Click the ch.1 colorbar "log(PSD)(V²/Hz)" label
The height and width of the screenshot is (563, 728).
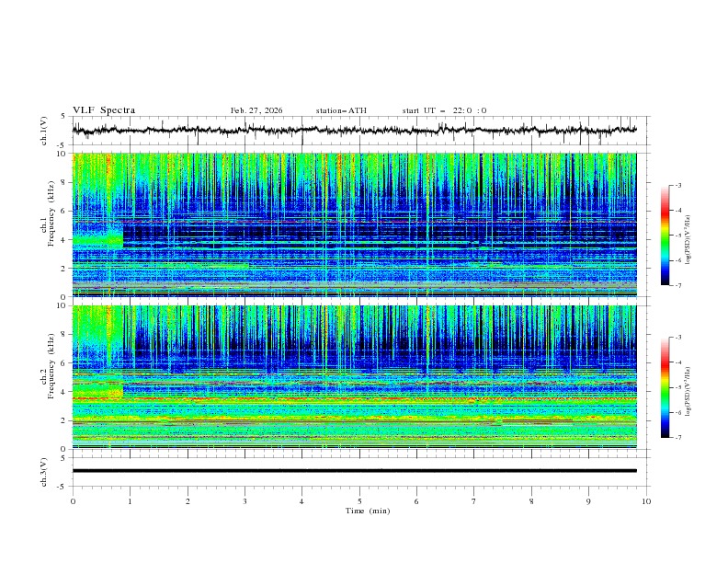click(x=688, y=240)
